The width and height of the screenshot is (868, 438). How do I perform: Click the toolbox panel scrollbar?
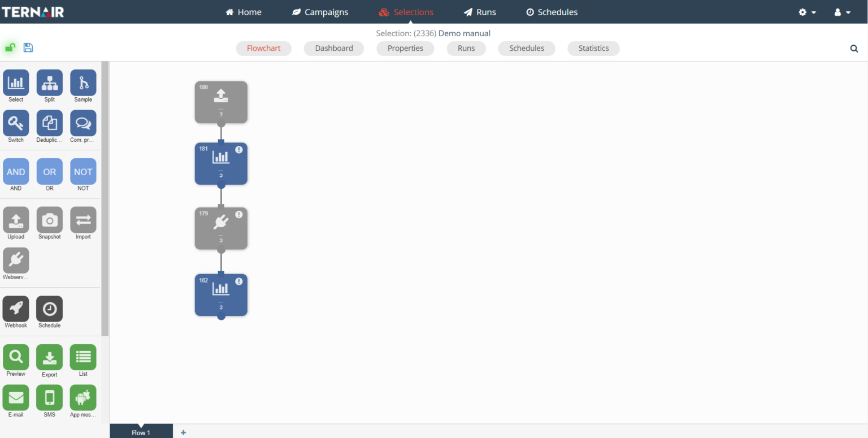pyautogui.click(x=105, y=199)
